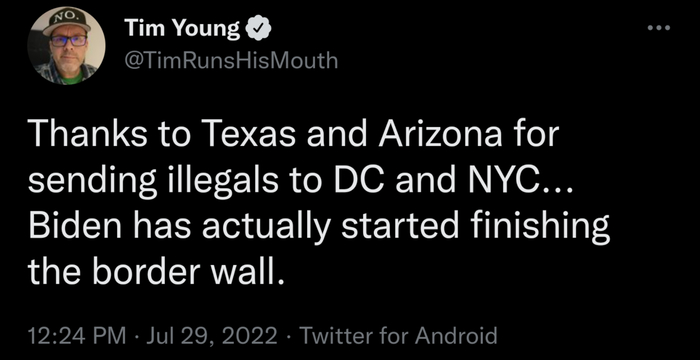Open the Twitter for Android source link
Viewport: 700px width, 360px height.
398,336
